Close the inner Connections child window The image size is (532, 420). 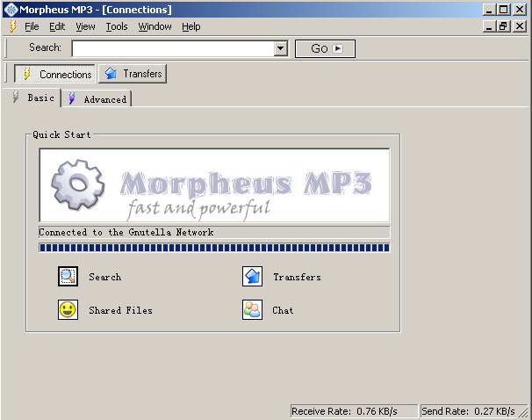(520, 26)
